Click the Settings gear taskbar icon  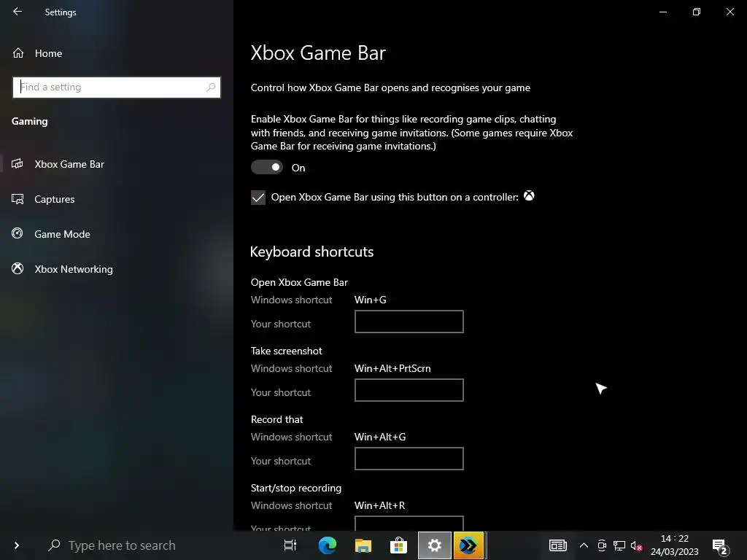(435, 545)
